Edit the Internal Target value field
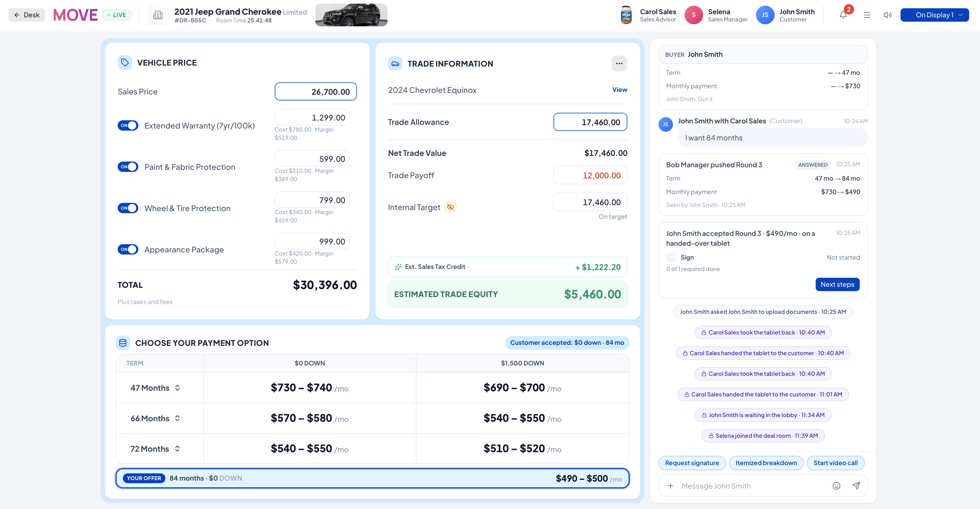This screenshot has width=980, height=509. coord(590,202)
